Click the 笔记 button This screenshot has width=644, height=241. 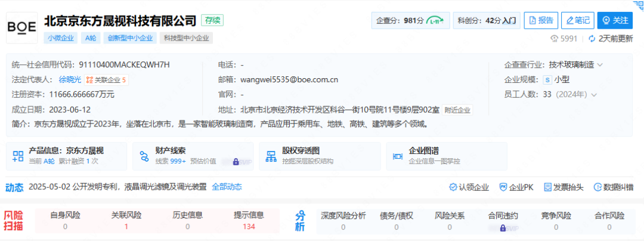point(577,20)
